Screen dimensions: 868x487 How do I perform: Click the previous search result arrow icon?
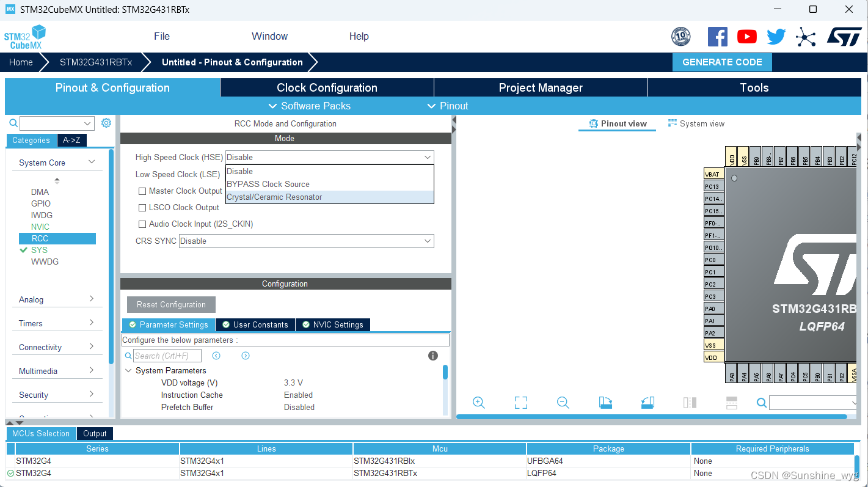point(216,356)
